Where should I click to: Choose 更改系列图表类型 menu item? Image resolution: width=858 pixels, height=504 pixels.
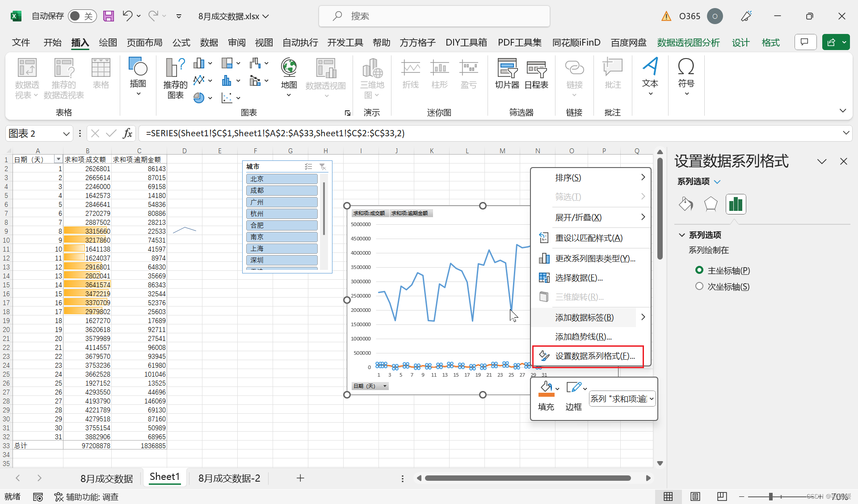pos(591,258)
